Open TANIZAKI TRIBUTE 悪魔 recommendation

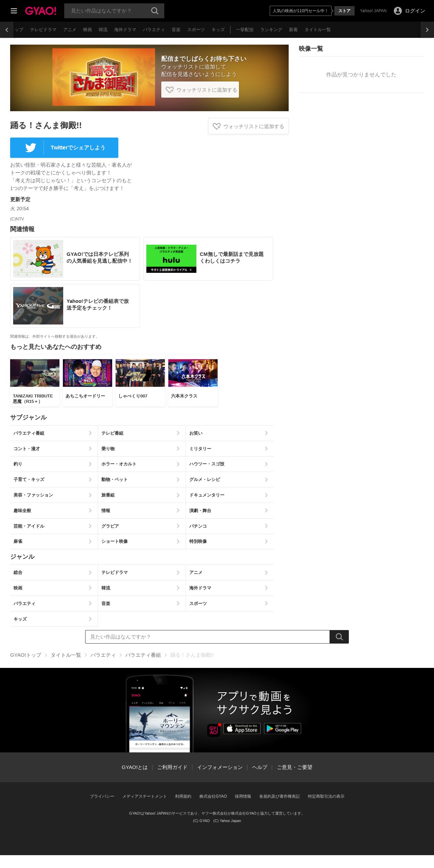[x=35, y=381]
